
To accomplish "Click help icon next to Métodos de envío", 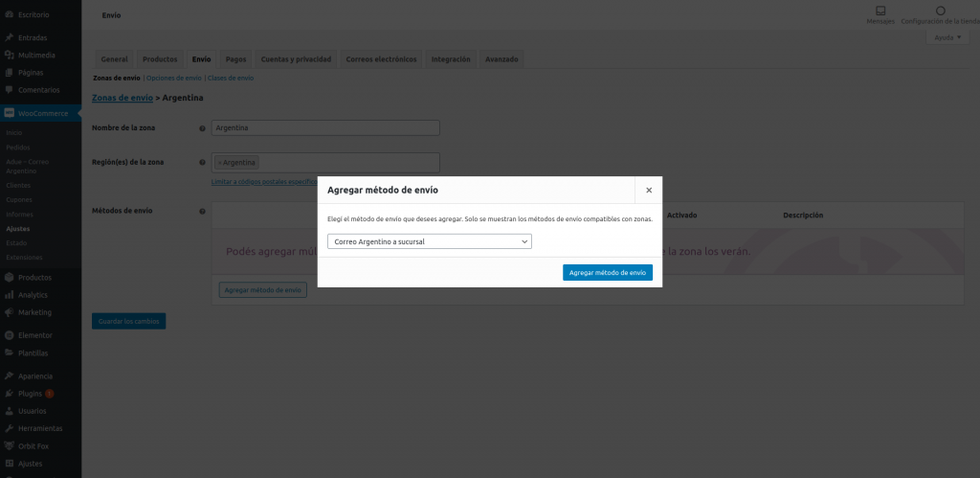I will point(202,212).
